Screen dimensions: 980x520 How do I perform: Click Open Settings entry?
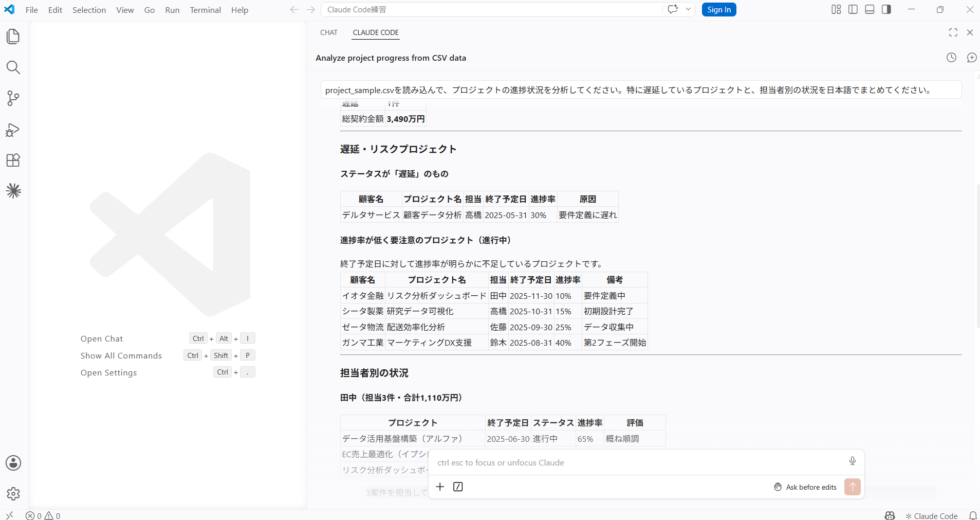coord(108,372)
